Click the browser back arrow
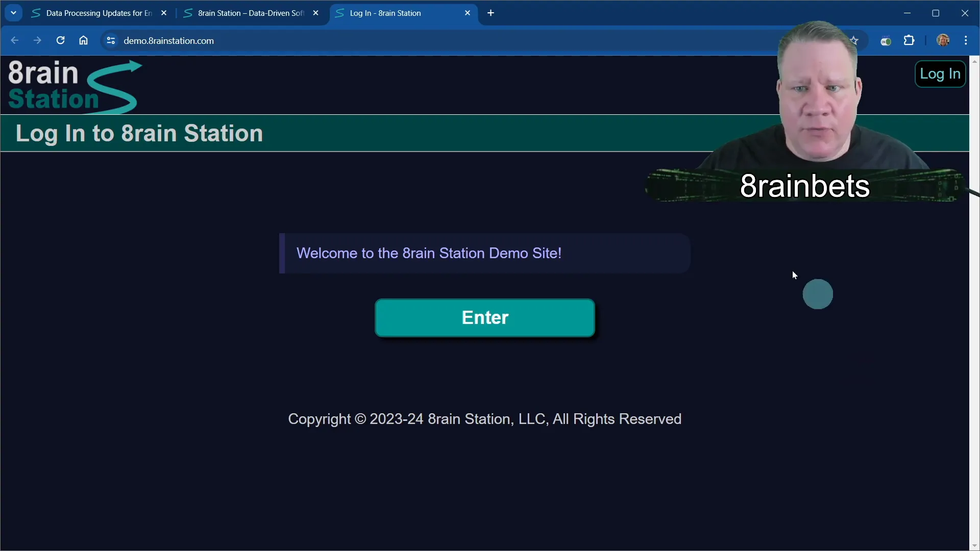 tap(14, 41)
